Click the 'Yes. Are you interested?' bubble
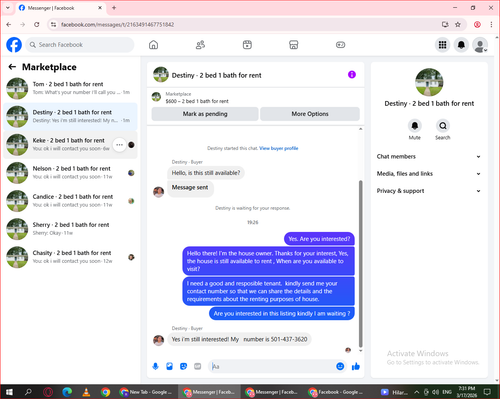 (x=319, y=239)
